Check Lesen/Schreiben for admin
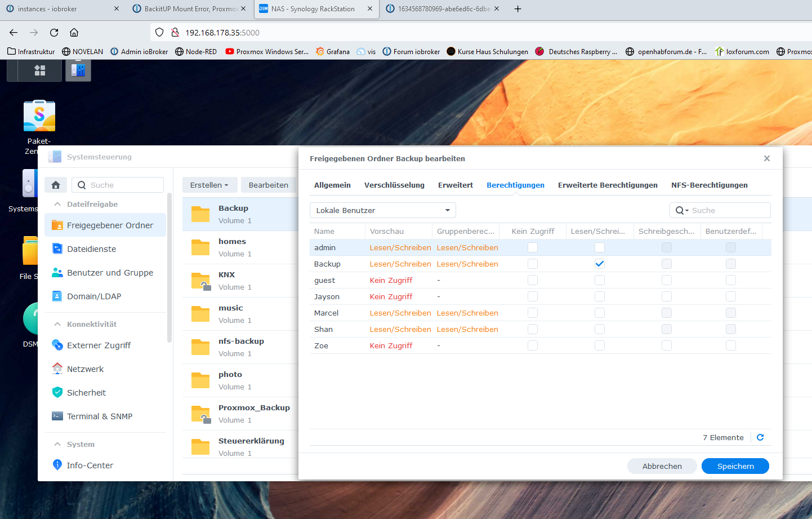Screen dimensions: 812x519 pyautogui.click(x=600, y=247)
